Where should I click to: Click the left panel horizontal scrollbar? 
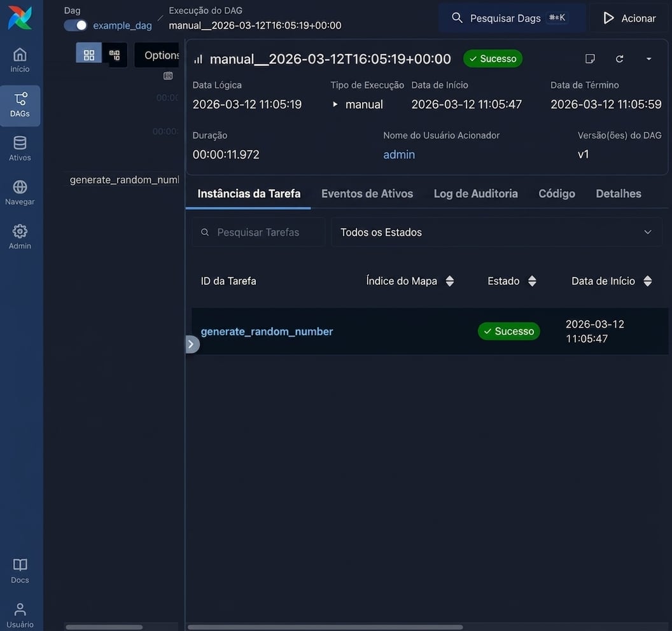tap(104, 627)
